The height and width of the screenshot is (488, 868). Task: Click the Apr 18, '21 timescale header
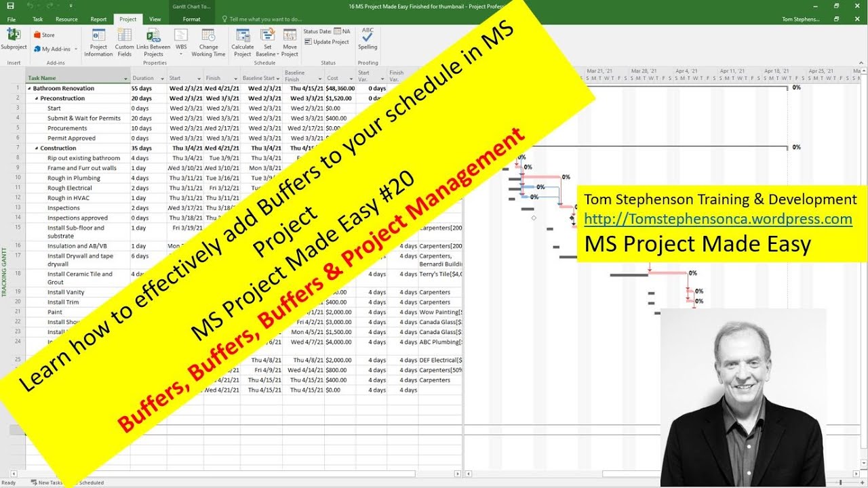click(x=777, y=70)
